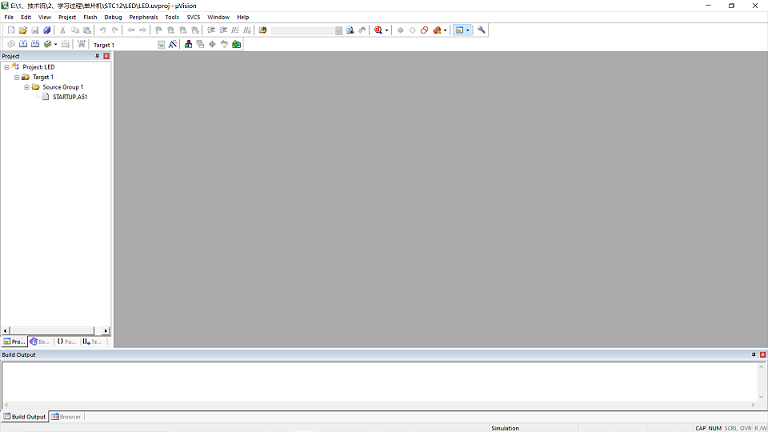Toggle auto-hide pin on Build Output panel
The height and width of the screenshot is (432, 768).
[753, 355]
